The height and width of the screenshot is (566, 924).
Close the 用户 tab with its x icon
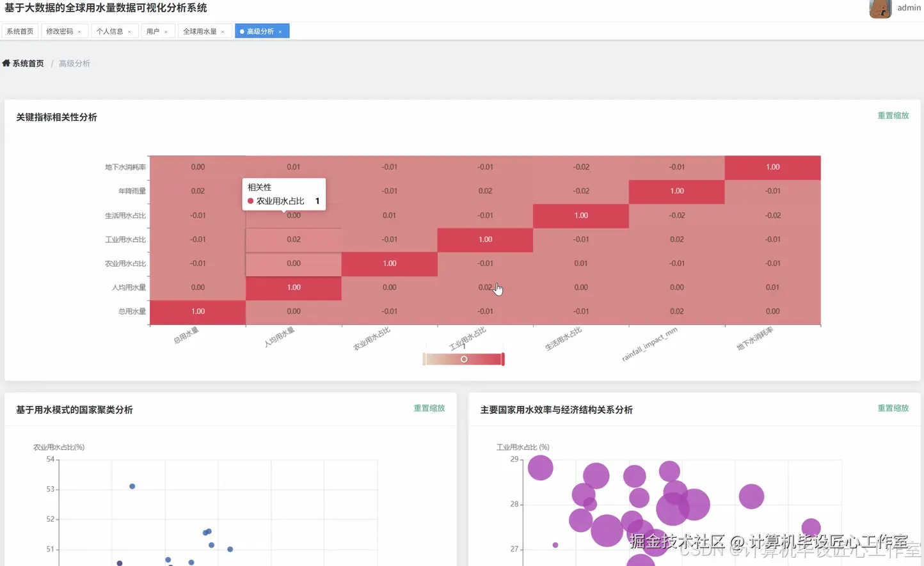166,32
